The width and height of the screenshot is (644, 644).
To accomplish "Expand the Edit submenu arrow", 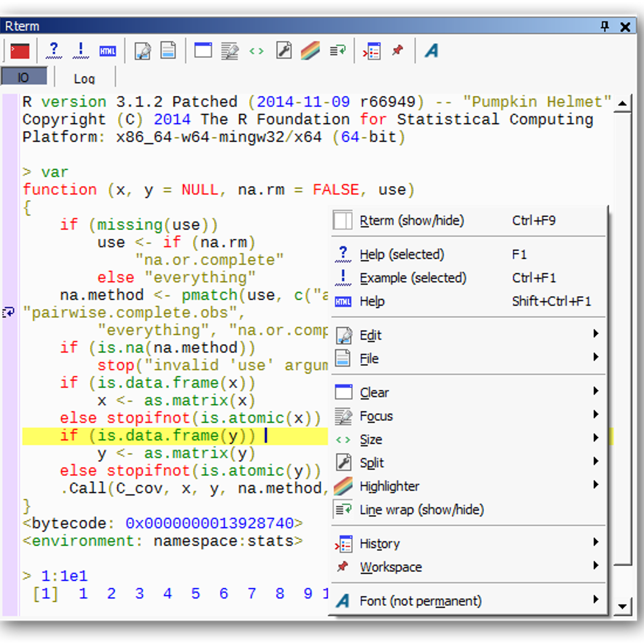I will pyautogui.click(x=596, y=333).
